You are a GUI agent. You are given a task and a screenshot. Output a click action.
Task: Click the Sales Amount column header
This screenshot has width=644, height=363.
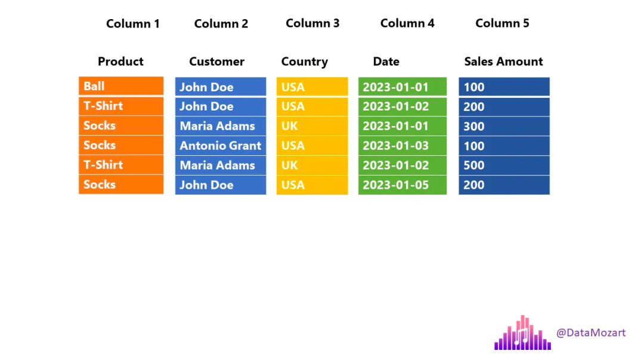(503, 61)
